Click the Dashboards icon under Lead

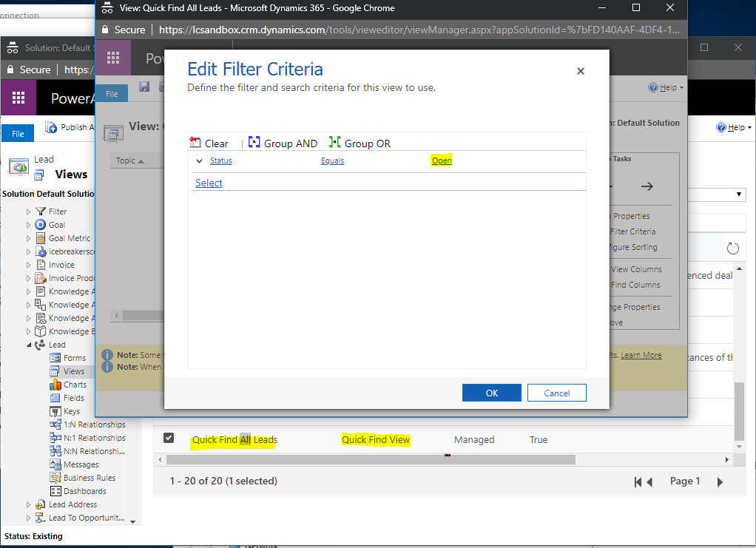tap(55, 491)
